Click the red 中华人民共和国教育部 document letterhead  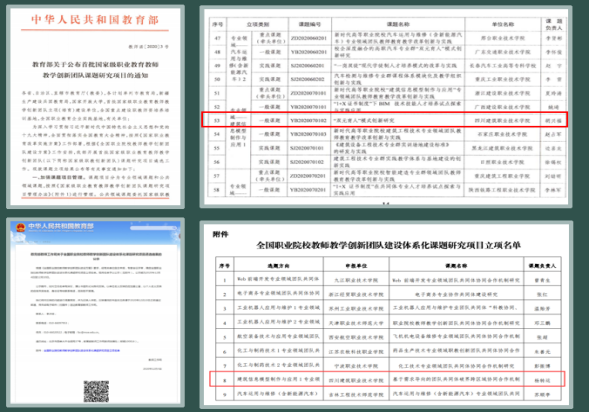pyautogui.click(x=95, y=20)
